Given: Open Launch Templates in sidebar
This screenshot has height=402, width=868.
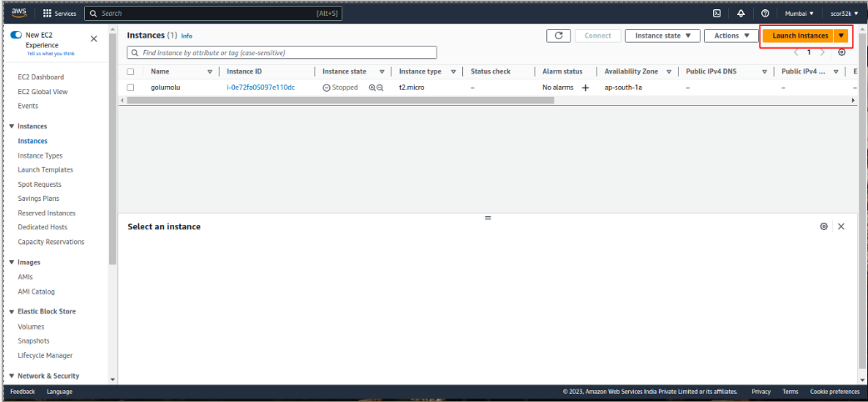Looking at the screenshot, I should tap(45, 169).
